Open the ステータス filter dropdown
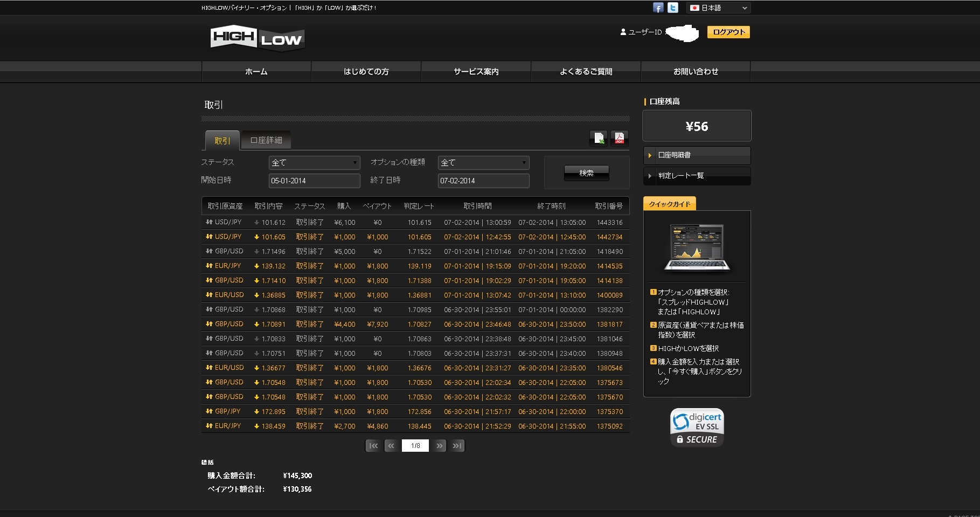Screen dimensions: 980x517 pos(314,163)
